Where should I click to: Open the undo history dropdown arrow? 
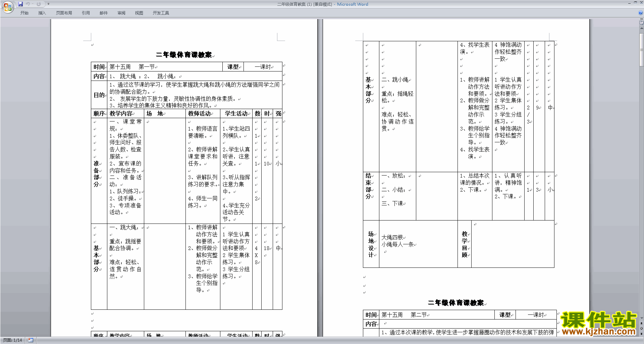pyautogui.click(x=33, y=4)
